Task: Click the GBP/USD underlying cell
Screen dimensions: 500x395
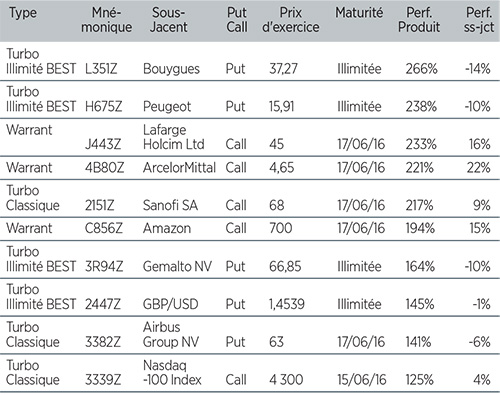Action: pos(171,304)
